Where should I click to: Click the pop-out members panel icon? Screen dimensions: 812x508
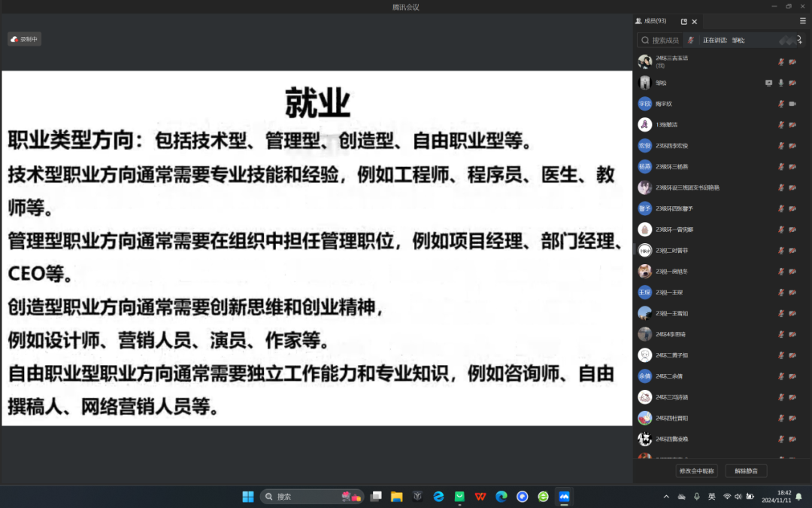[x=683, y=22]
